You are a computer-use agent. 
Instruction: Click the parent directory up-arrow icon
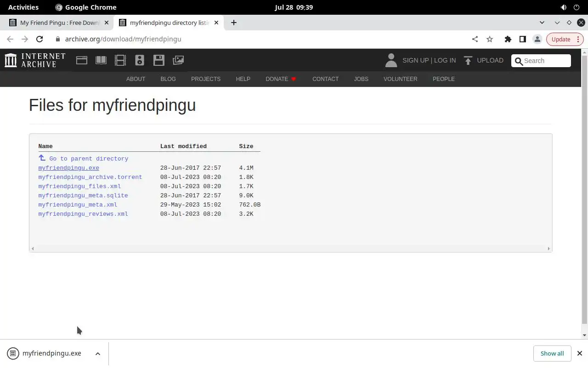(42, 158)
